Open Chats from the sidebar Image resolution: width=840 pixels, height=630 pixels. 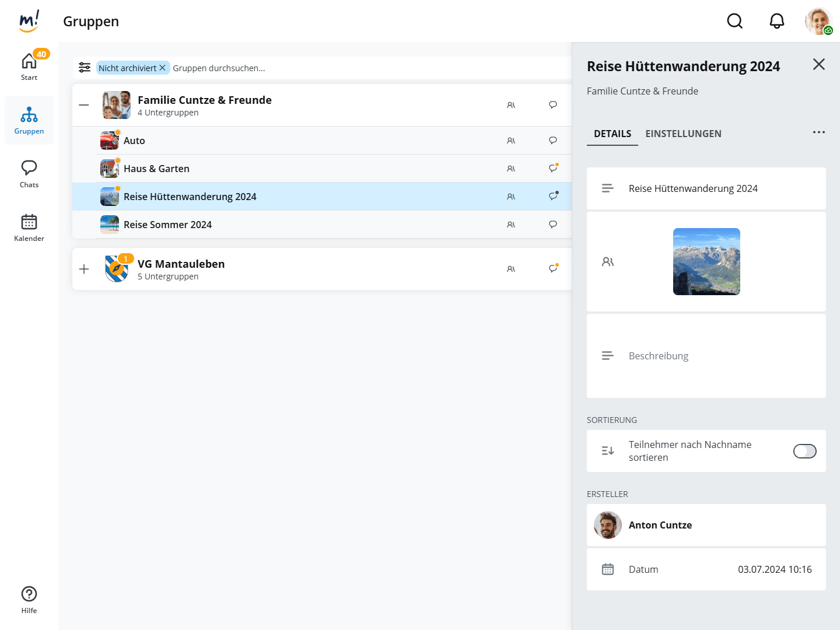[x=29, y=173]
